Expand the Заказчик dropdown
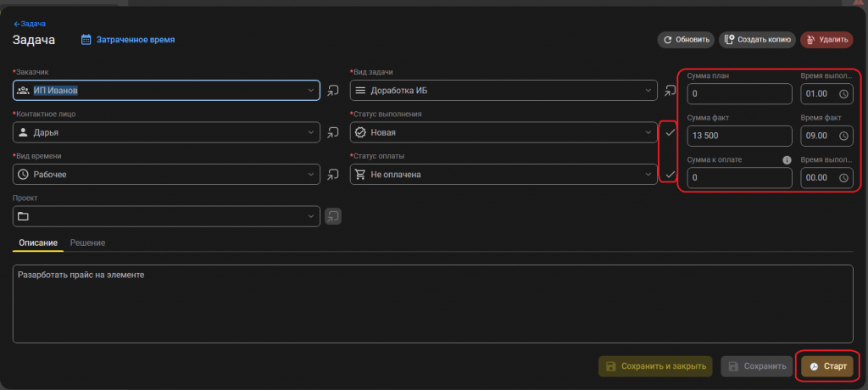This screenshot has height=390, width=868. (x=311, y=90)
